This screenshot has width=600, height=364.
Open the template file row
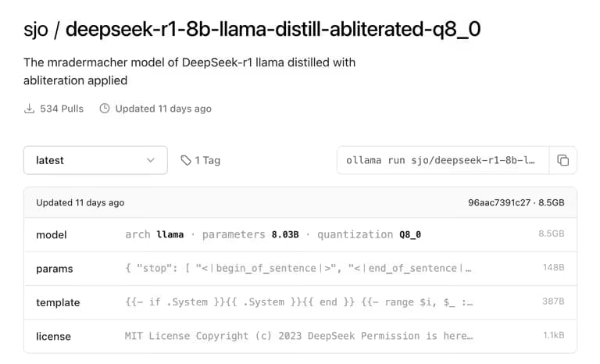58,302
